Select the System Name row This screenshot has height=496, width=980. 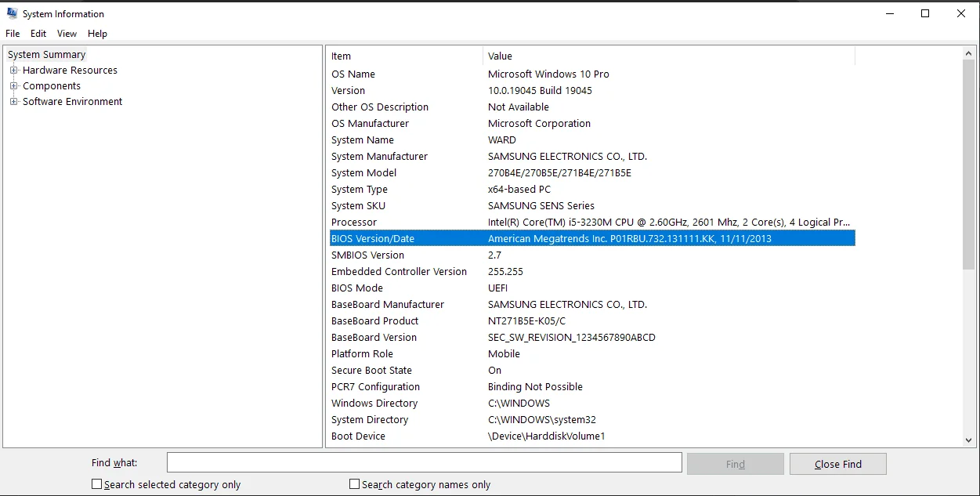pyautogui.click(x=592, y=139)
